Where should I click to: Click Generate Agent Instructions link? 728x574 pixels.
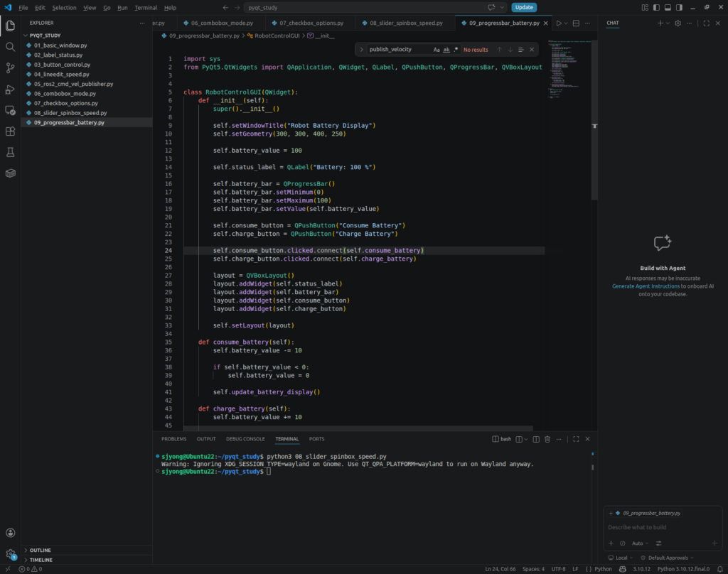click(646, 286)
